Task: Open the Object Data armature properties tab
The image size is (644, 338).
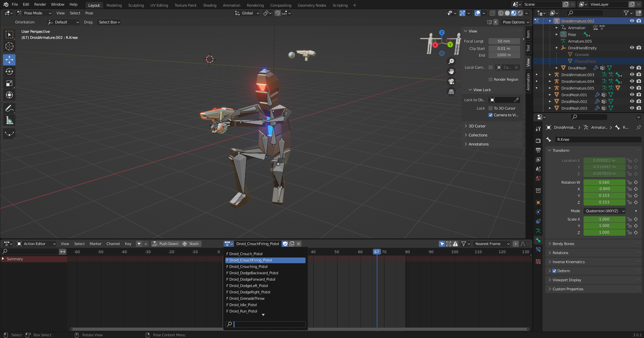Action: tap(538, 231)
